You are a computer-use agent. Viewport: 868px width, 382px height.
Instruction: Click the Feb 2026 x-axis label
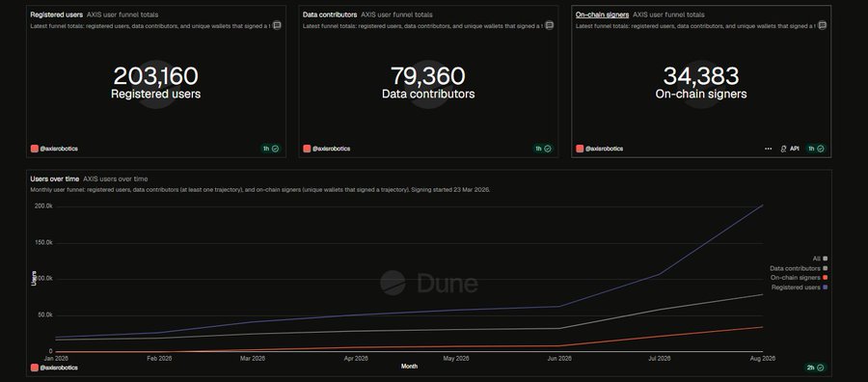click(x=159, y=358)
